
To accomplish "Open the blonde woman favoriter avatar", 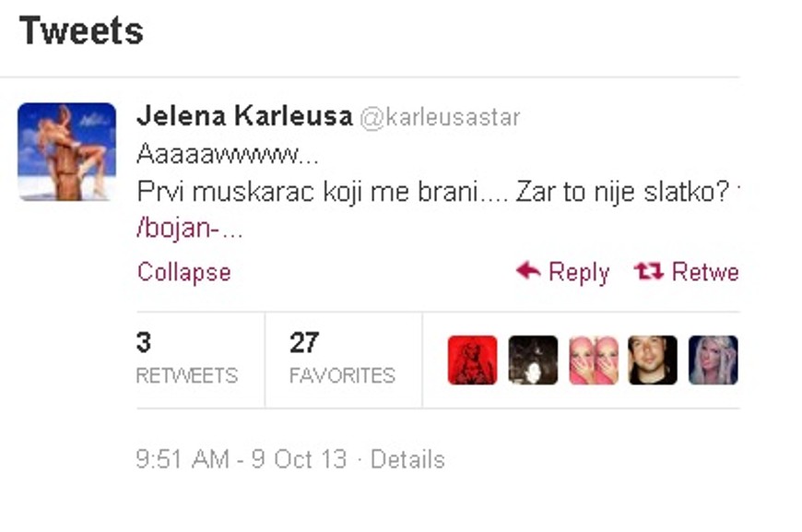I will (x=713, y=361).
